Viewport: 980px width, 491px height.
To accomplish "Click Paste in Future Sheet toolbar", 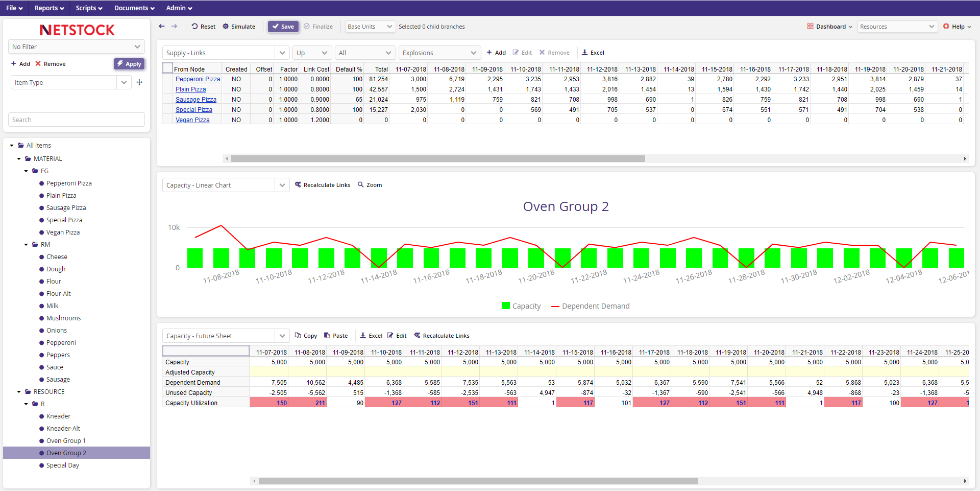I will 336,336.
